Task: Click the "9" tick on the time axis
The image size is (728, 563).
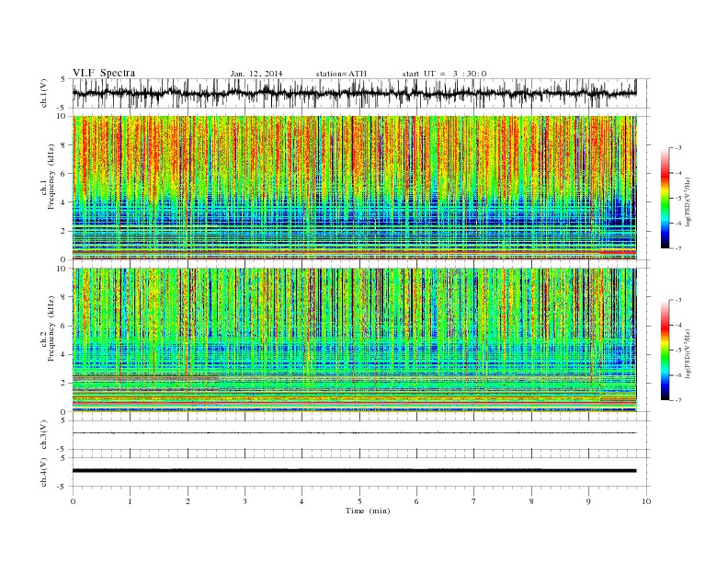Action: (x=588, y=501)
